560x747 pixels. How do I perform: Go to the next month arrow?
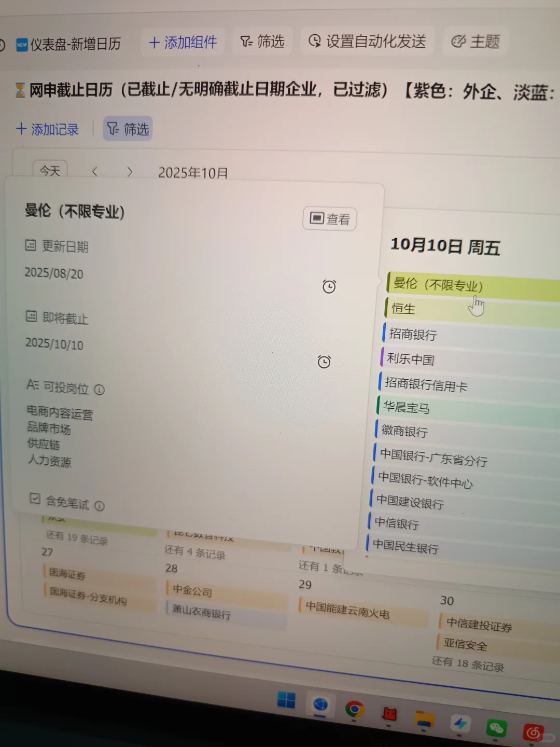[130, 172]
